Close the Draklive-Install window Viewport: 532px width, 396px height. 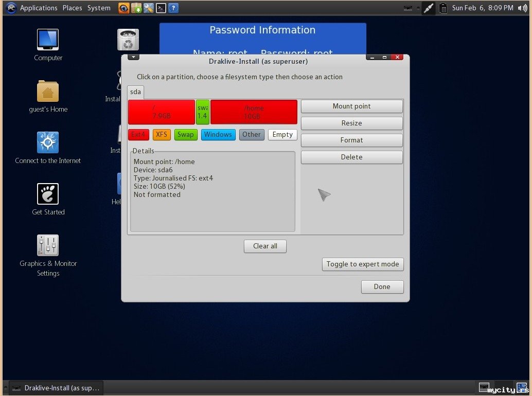[397, 57]
